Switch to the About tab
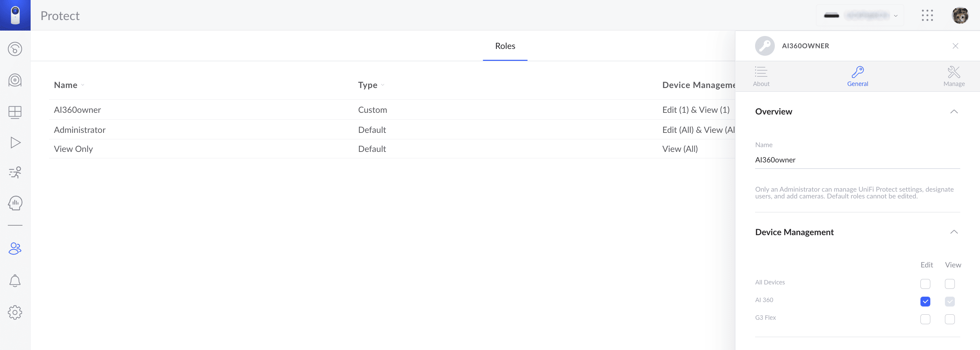The width and height of the screenshot is (980, 350). (761, 76)
